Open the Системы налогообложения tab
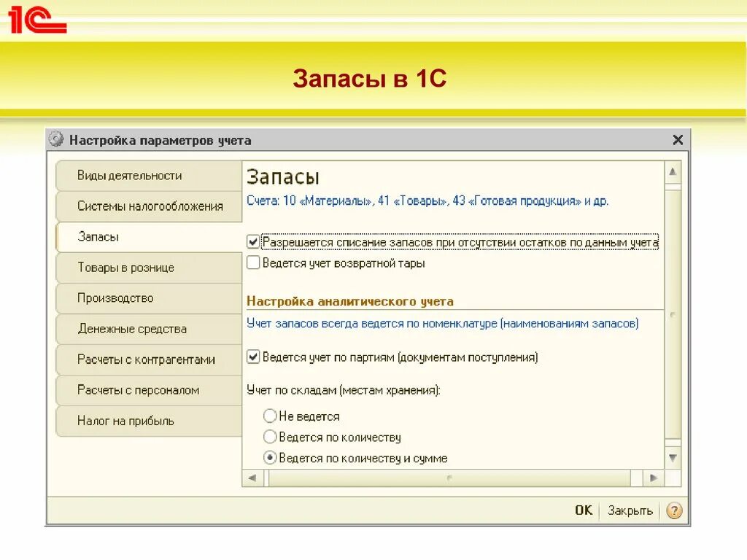This screenshot has width=747, height=560. [149, 206]
